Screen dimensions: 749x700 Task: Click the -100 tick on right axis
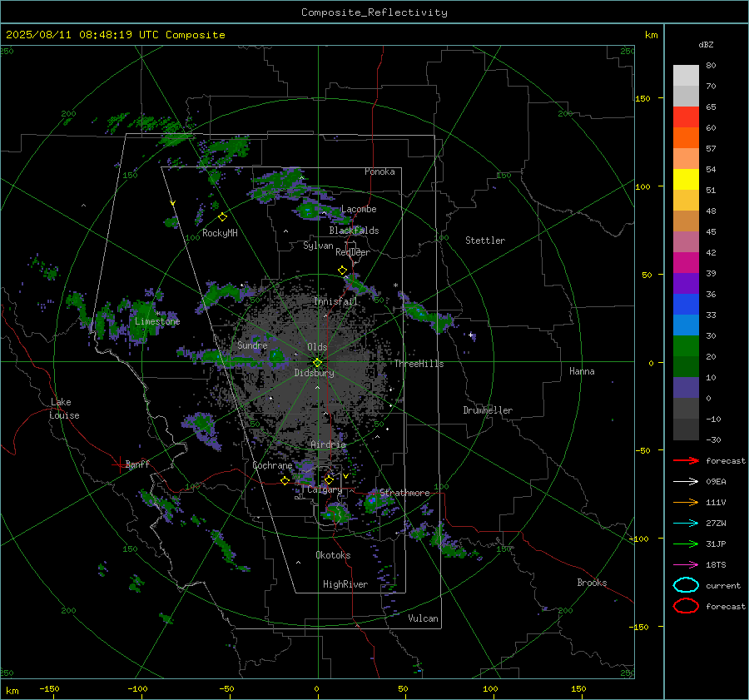click(638, 539)
